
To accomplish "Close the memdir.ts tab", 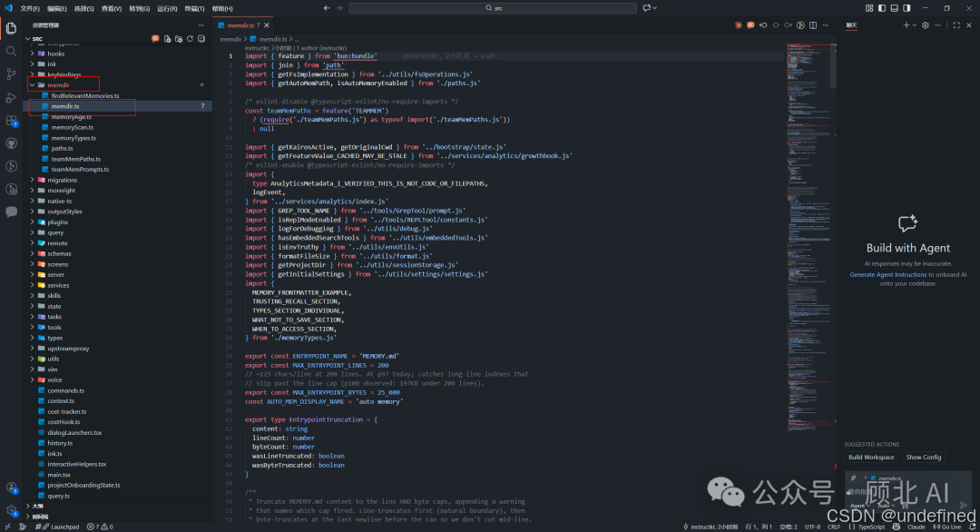I will click(267, 25).
